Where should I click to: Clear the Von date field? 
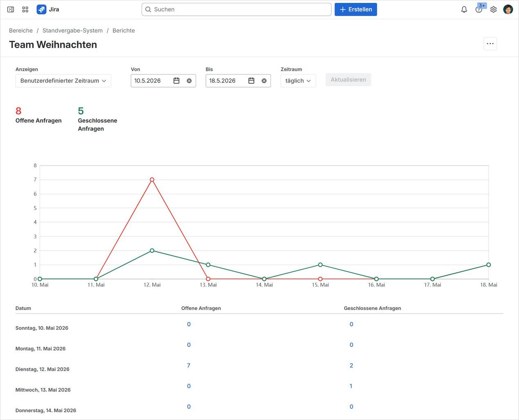click(x=189, y=81)
